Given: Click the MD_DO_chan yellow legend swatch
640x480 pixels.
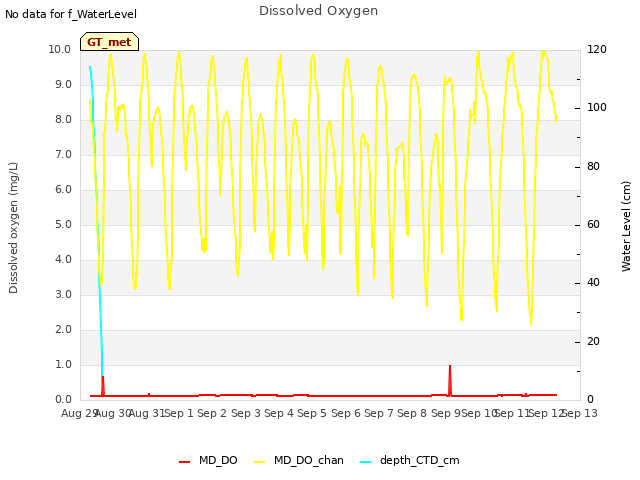Looking at the screenshot, I should click(260, 462).
